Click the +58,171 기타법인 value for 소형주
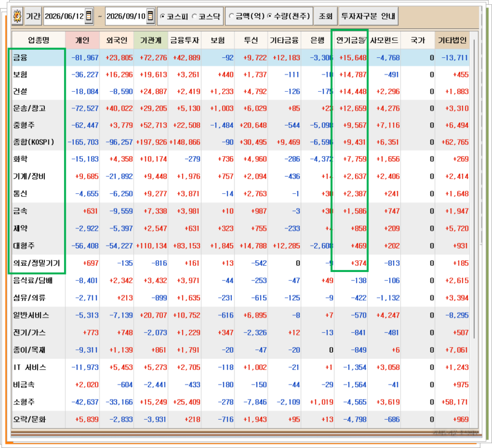The width and height of the screenshot is (492, 448). pos(455,402)
